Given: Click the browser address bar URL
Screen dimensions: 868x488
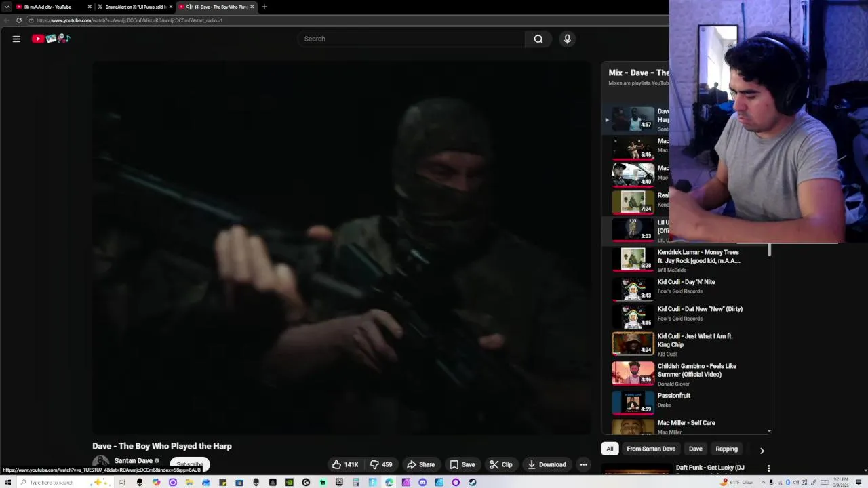Looking at the screenshot, I should tap(130, 20).
